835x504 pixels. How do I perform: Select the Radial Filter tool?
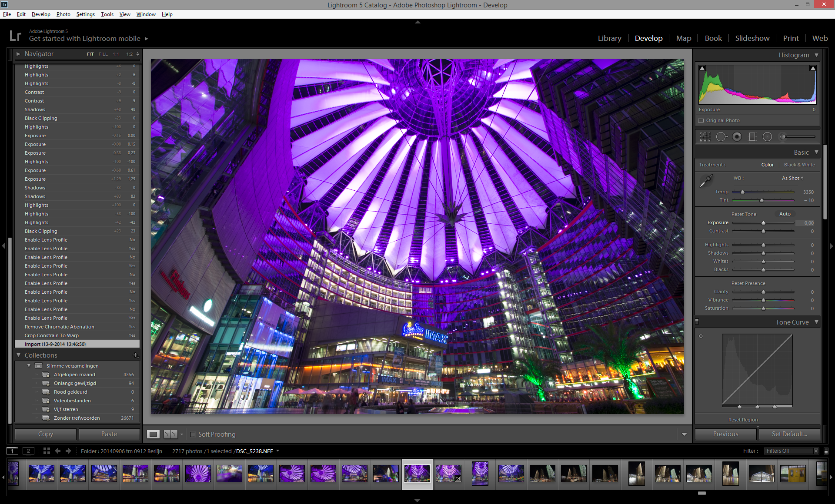pyautogui.click(x=767, y=137)
